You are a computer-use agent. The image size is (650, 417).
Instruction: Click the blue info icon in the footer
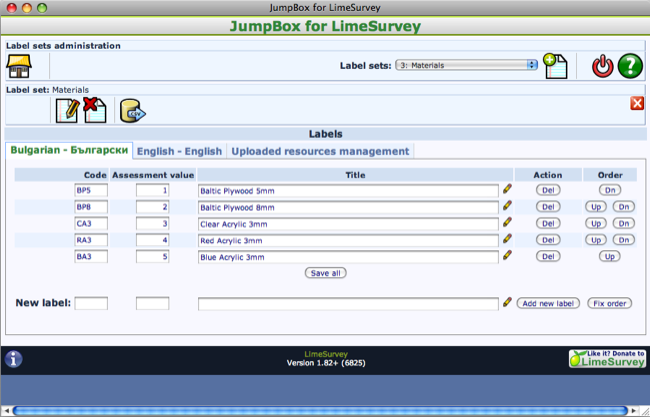pyautogui.click(x=14, y=359)
